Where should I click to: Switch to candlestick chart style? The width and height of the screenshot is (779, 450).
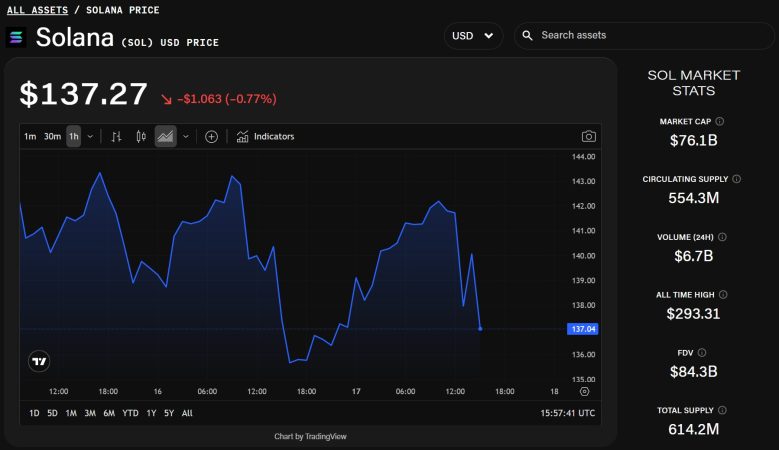tap(141, 136)
